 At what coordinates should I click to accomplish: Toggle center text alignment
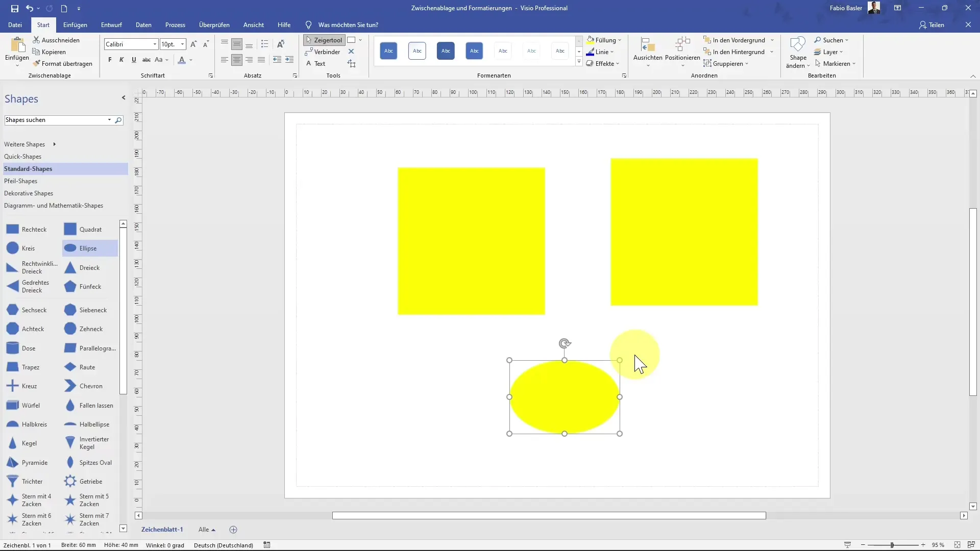(x=237, y=60)
